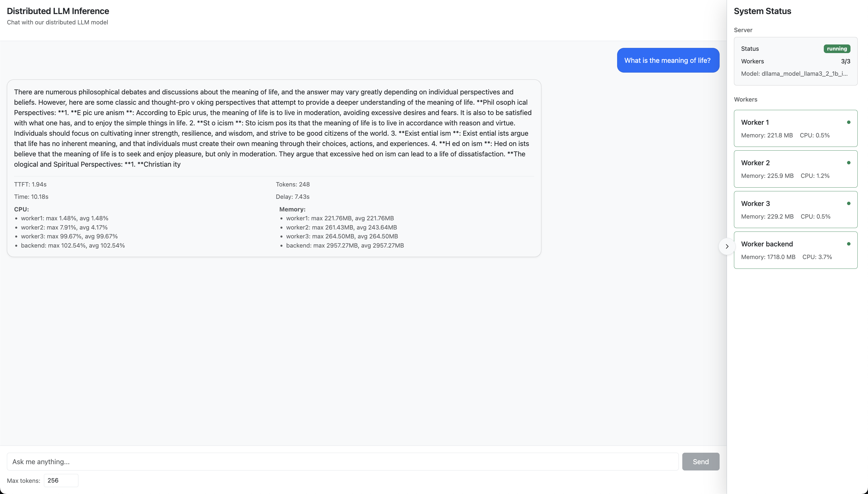Select the Worker backend card title

(x=767, y=244)
